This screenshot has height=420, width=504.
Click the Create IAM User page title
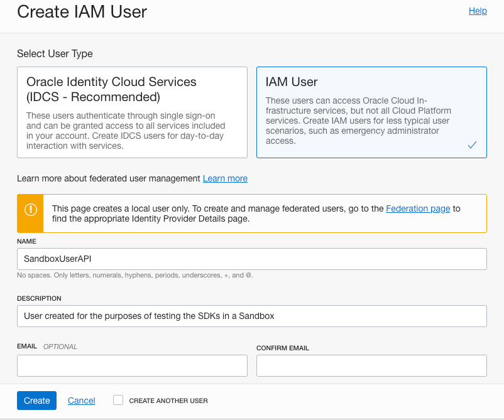coord(82,11)
